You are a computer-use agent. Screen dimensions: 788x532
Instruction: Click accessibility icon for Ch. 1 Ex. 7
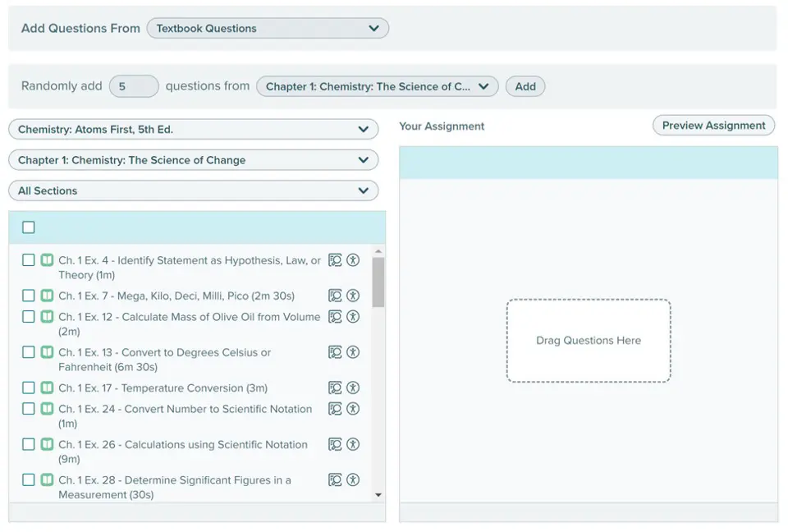353,296
